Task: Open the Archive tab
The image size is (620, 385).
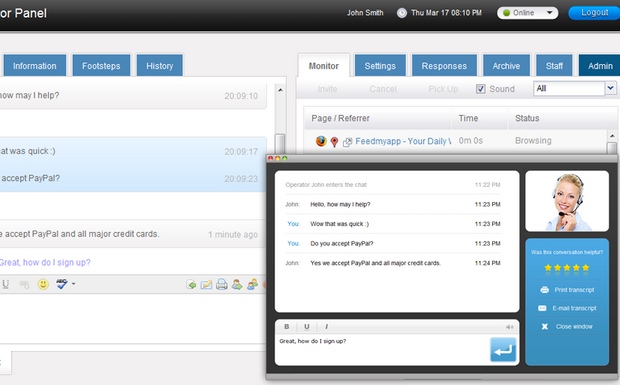Action: tap(506, 66)
